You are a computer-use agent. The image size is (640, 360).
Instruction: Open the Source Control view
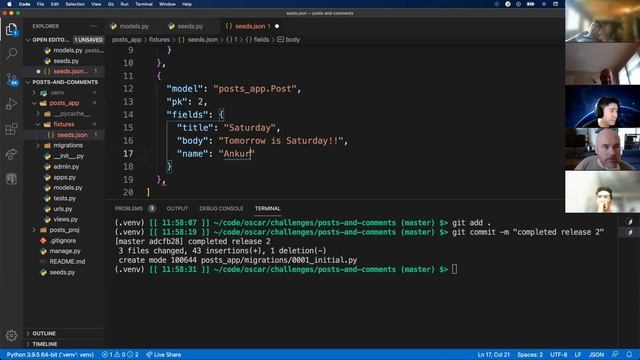click(11, 79)
